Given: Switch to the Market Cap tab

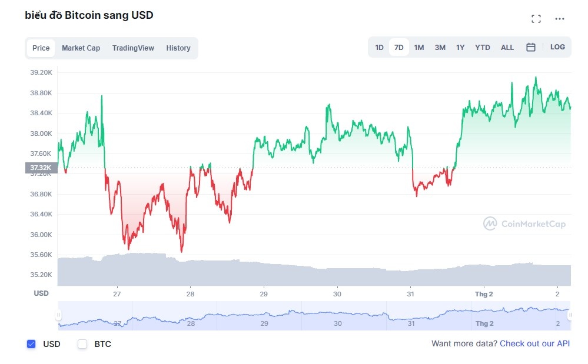Looking at the screenshot, I should [81, 48].
